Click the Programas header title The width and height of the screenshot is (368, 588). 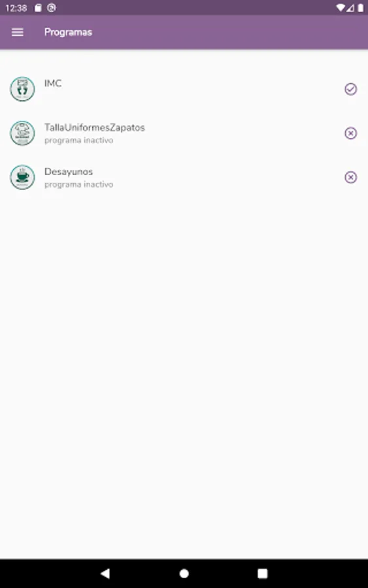(x=68, y=32)
